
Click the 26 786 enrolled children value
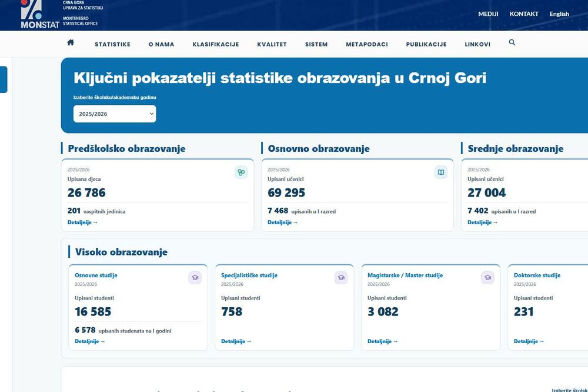pos(86,192)
